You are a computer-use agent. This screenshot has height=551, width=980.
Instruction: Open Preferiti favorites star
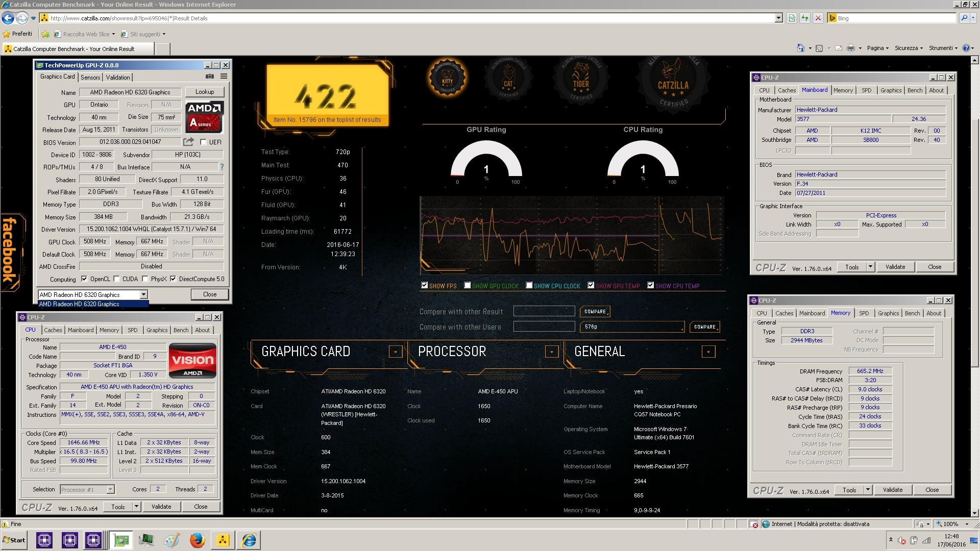[x=17, y=34]
